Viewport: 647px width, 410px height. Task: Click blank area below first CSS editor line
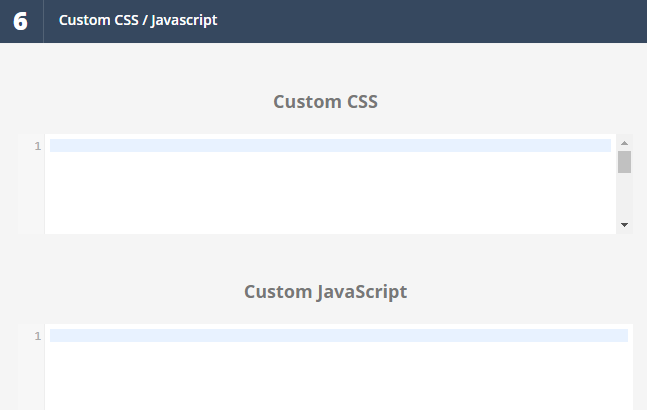coord(330,193)
